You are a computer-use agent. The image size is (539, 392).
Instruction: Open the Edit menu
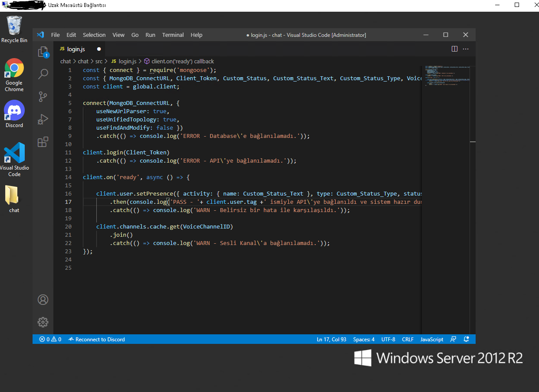71,35
